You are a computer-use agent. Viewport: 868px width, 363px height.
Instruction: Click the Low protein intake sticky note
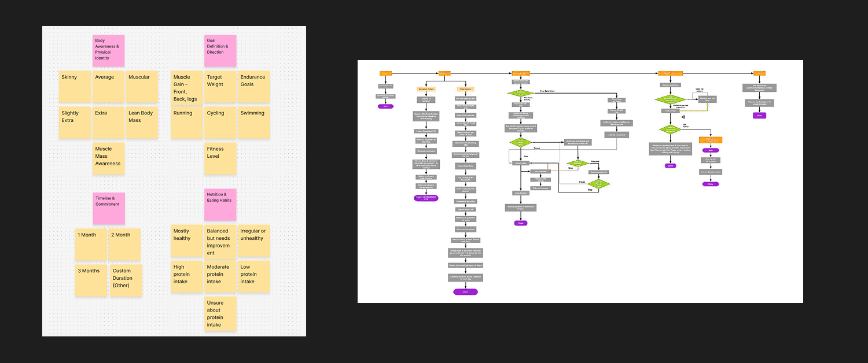point(253,276)
